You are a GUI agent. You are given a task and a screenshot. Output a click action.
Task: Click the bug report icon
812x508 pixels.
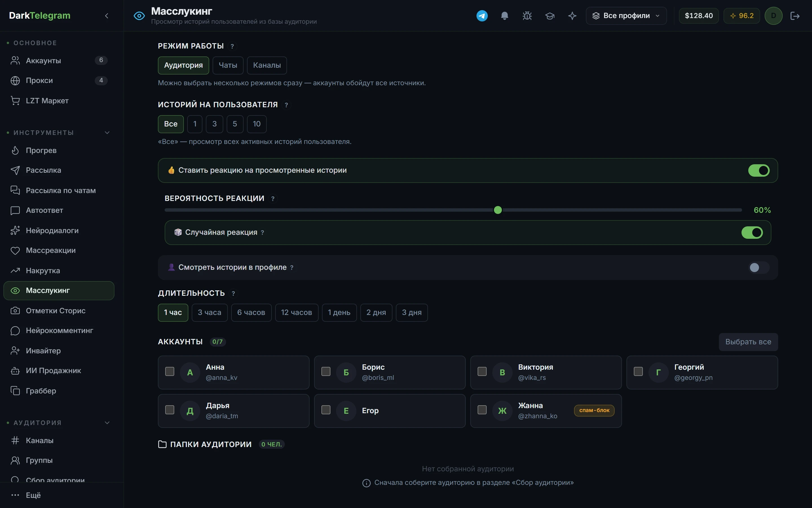[x=527, y=16]
